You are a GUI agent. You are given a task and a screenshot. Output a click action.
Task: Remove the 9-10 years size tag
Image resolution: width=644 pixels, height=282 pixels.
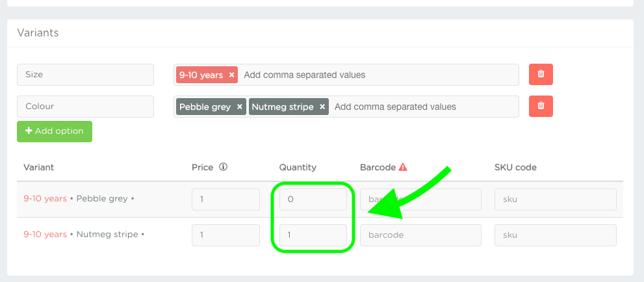(231, 75)
